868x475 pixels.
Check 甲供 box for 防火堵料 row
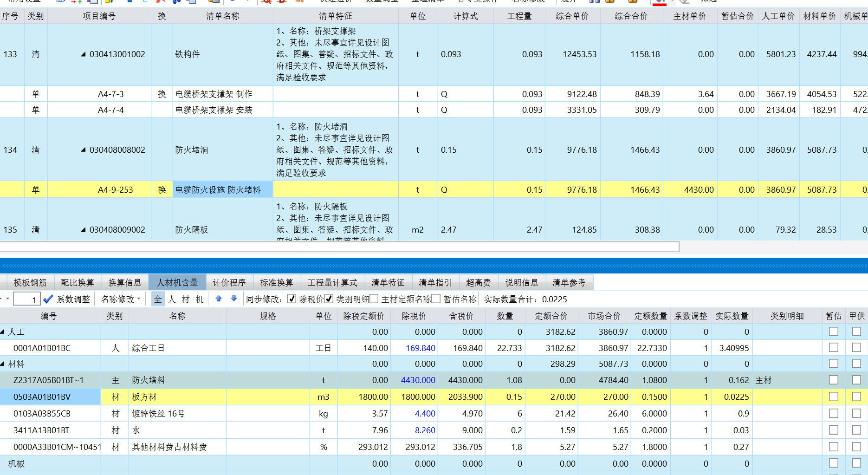[x=856, y=380]
